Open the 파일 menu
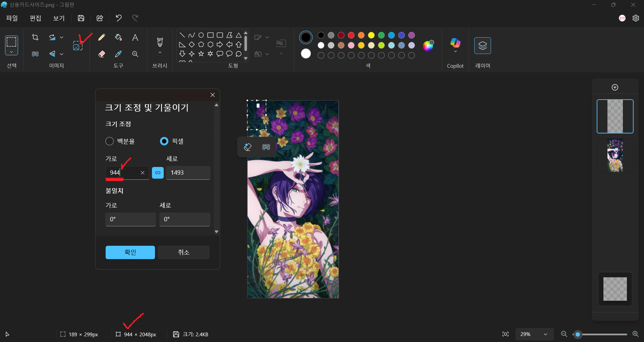 tap(12, 18)
